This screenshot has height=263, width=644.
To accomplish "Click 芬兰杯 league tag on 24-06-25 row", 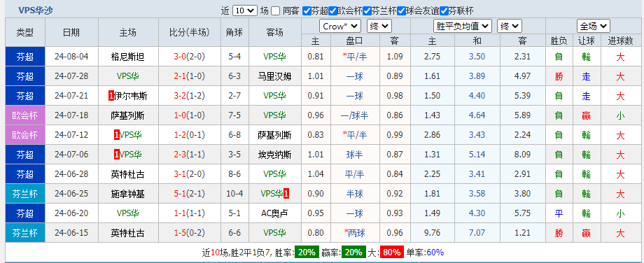I will click(25, 194).
